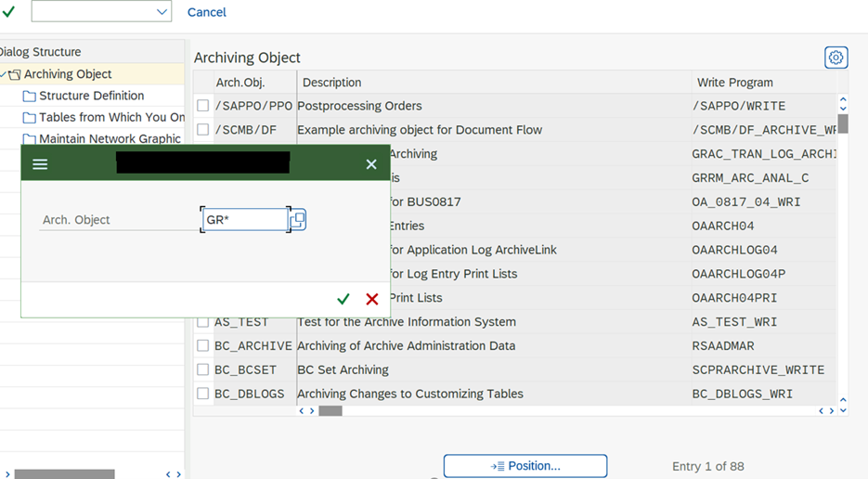Click SCPRARCHIVE_WRITE program cell

tap(758, 369)
